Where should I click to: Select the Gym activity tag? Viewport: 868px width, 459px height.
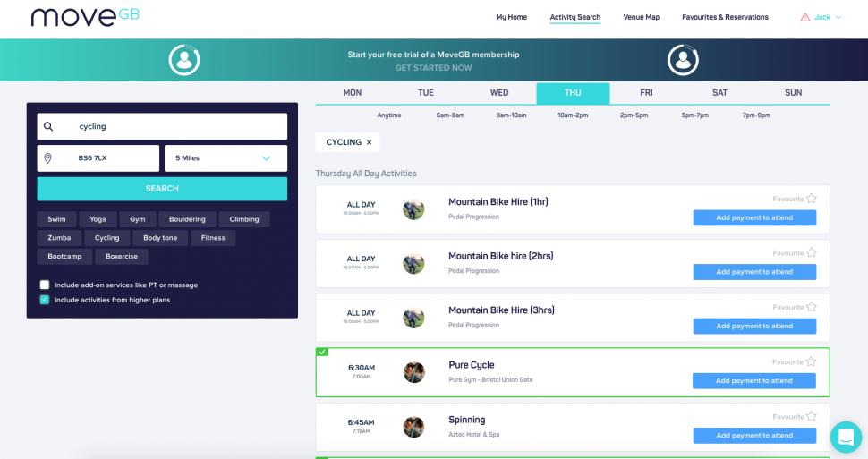[x=138, y=219]
